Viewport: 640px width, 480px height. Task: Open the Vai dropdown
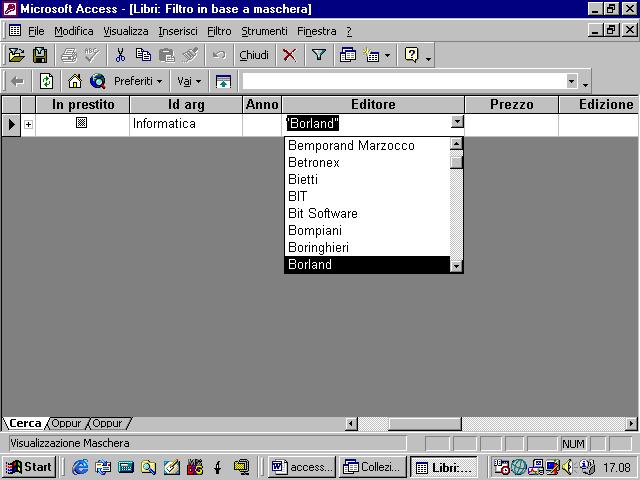189,81
